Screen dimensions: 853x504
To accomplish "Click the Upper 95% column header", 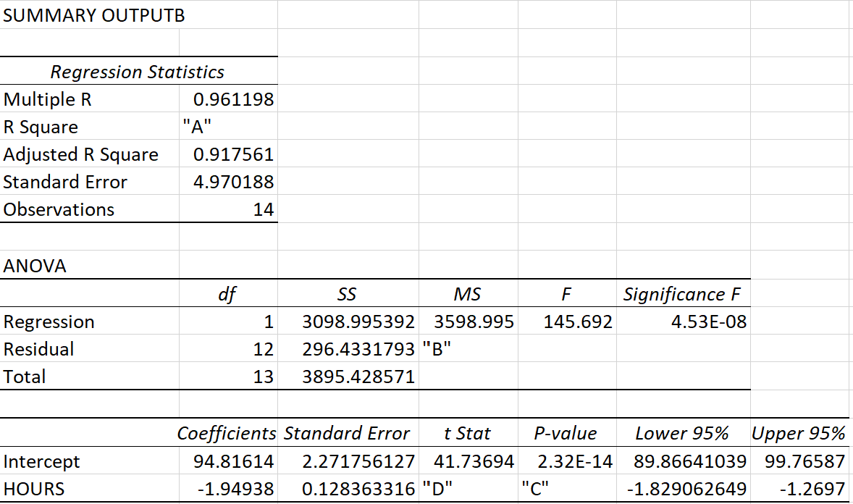I will 798,434.
